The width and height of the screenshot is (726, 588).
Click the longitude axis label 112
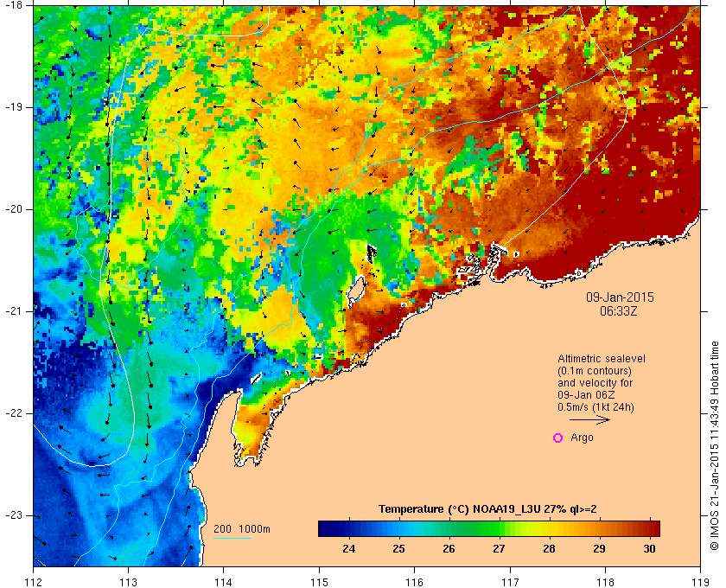34,581
